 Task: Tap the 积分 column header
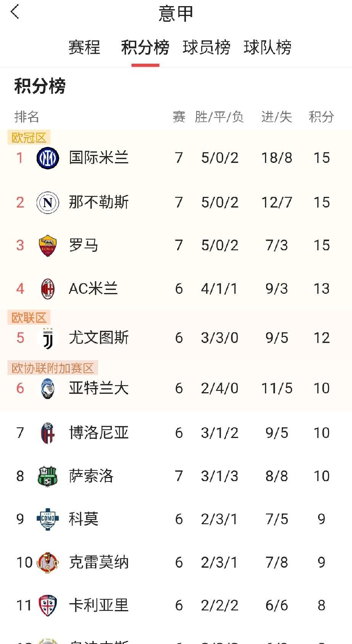point(321,117)
